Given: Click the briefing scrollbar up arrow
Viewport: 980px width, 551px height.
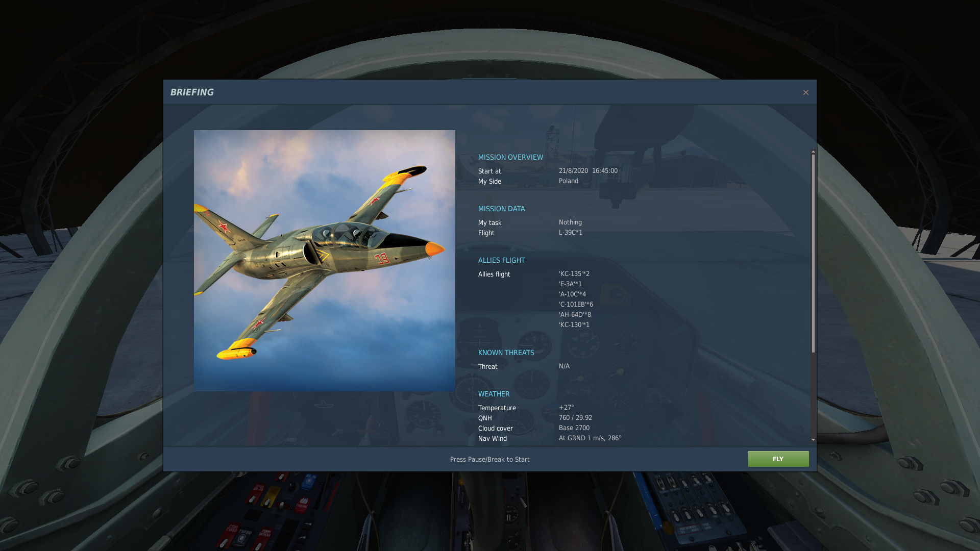Looking at the screenshot, I should [813, 152].
